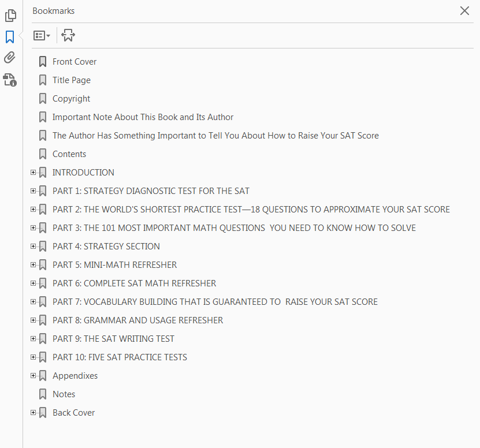The height and width of the screenshot is (448, 480).
Task: Click the bookmark icon beside INTRODUCTION
Action: click(x=43, y=173)
